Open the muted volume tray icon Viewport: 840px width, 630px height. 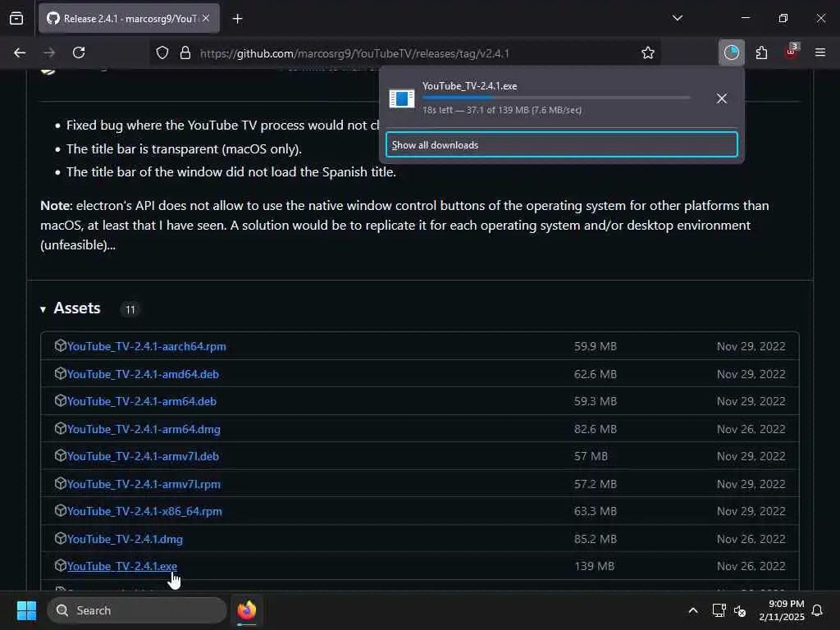click(741, 610)
